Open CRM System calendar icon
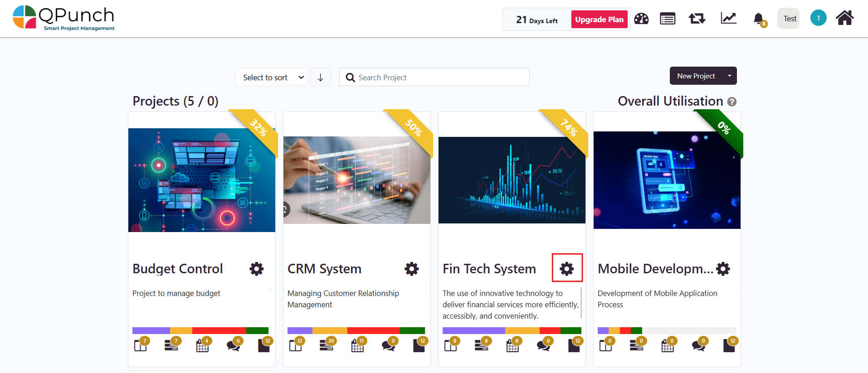Image resolution: width=868 pixels, height=373 pixels. click(357, 346)
